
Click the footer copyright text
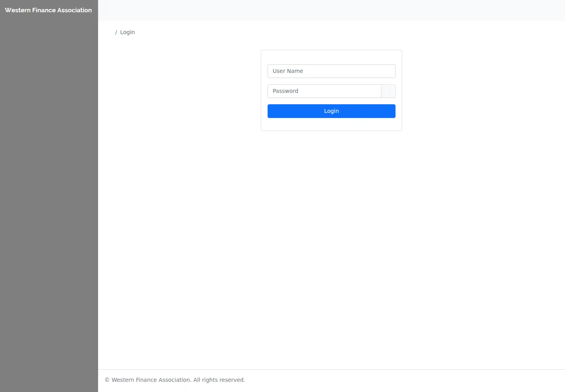175,380
